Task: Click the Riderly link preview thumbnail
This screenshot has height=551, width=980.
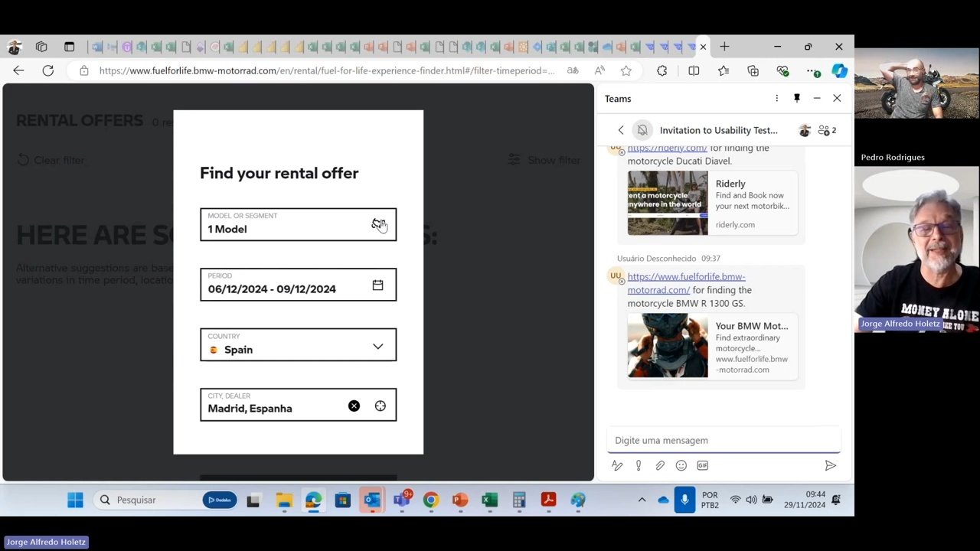Action: tap(668, 203)
